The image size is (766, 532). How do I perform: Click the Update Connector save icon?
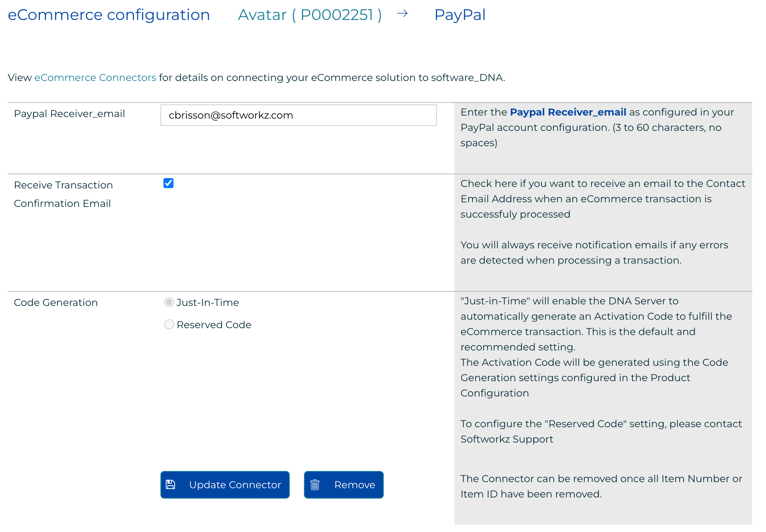[x=173, y=484]
